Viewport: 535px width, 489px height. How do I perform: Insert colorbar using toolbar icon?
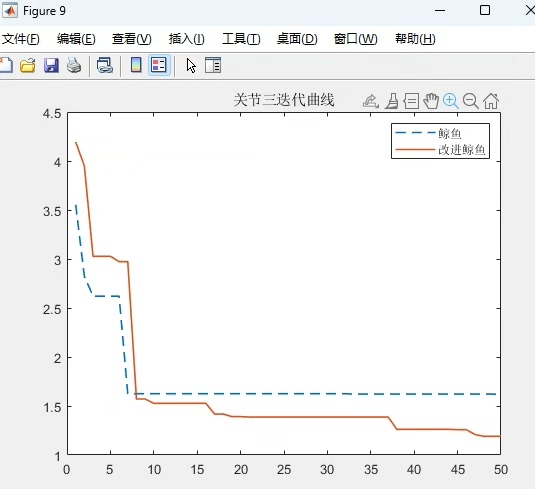pos(136,65)
